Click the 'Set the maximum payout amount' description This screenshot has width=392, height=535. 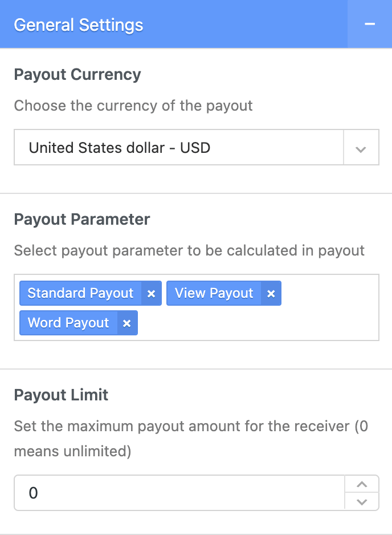tap(190, 426)
